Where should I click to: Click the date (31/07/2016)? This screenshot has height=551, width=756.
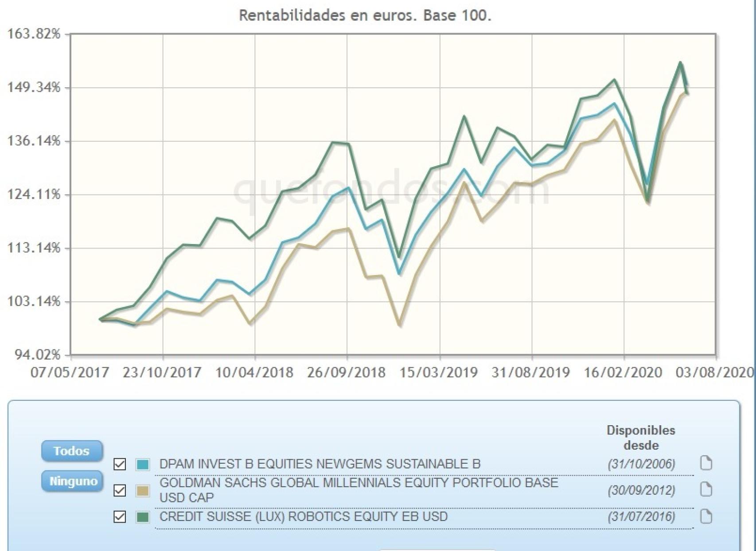coord(642,517)
